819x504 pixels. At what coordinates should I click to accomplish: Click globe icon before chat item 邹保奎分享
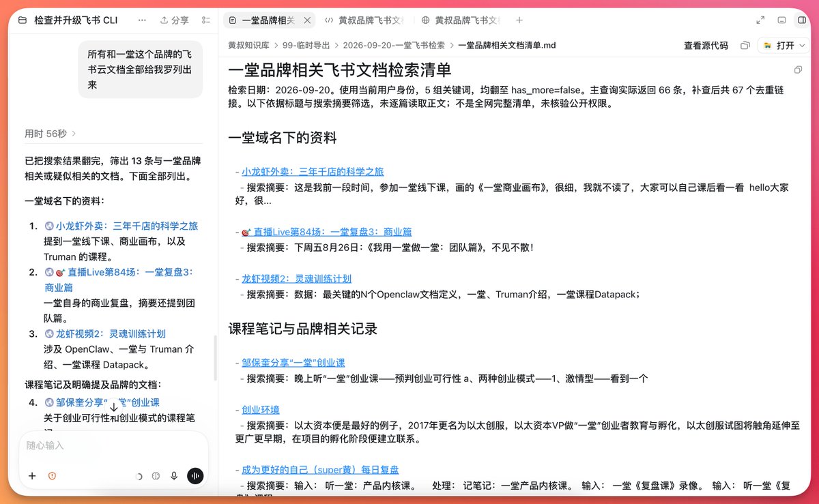tap(49, 402)
